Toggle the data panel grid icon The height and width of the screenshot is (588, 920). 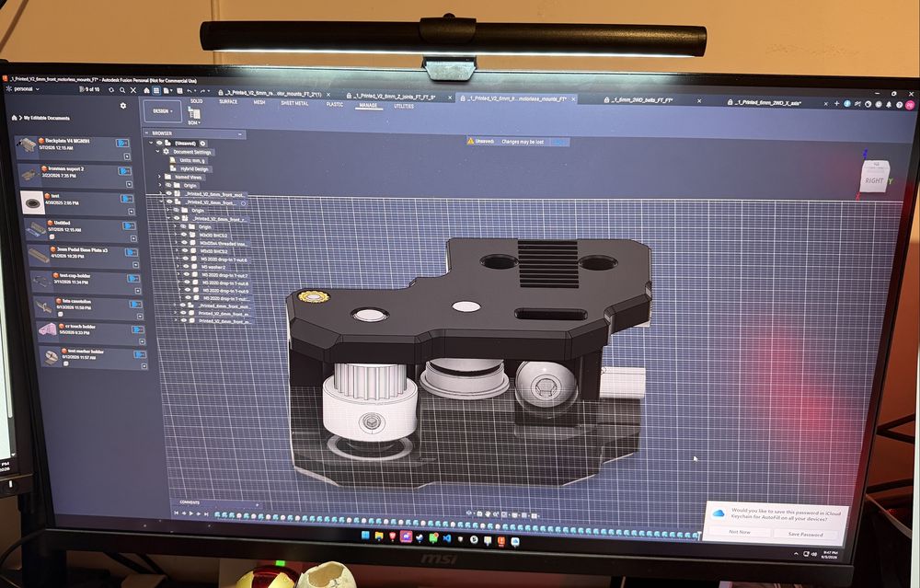pyautogui.click(x=156, y=90)
